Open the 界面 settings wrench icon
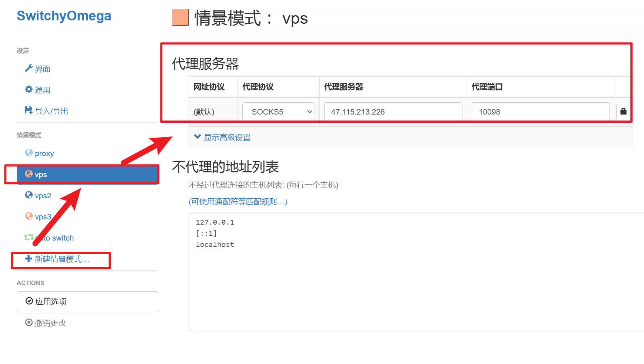This screenshot has height=364, width=644. pos(29,68)
